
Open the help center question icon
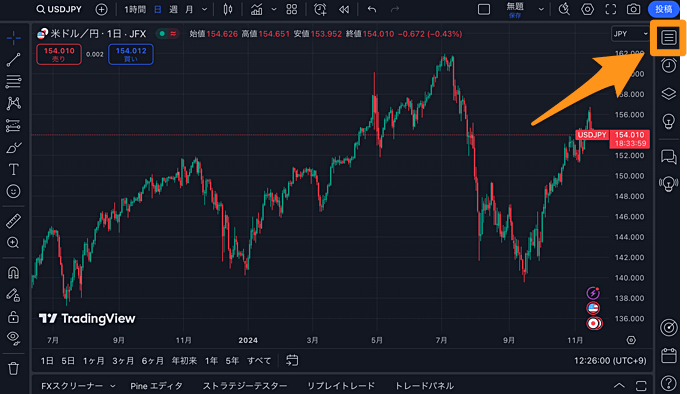click(x=669, y=383)
